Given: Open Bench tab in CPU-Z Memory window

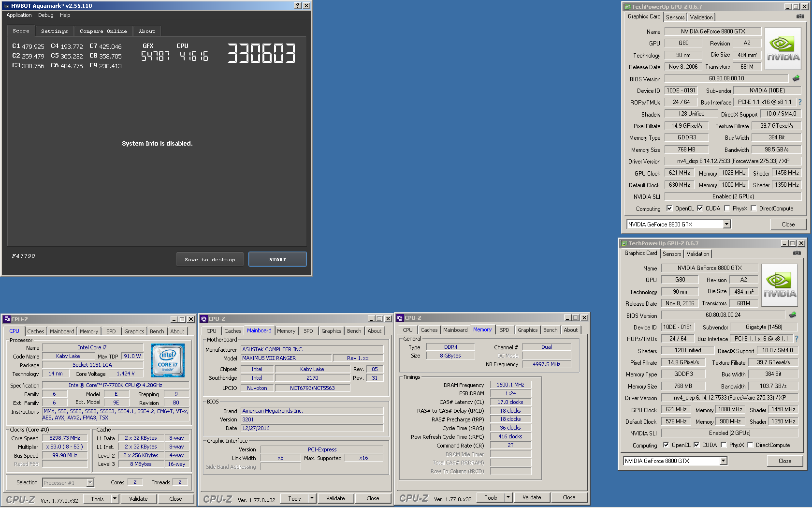Looking at the screenshot, I should (550, 330).
